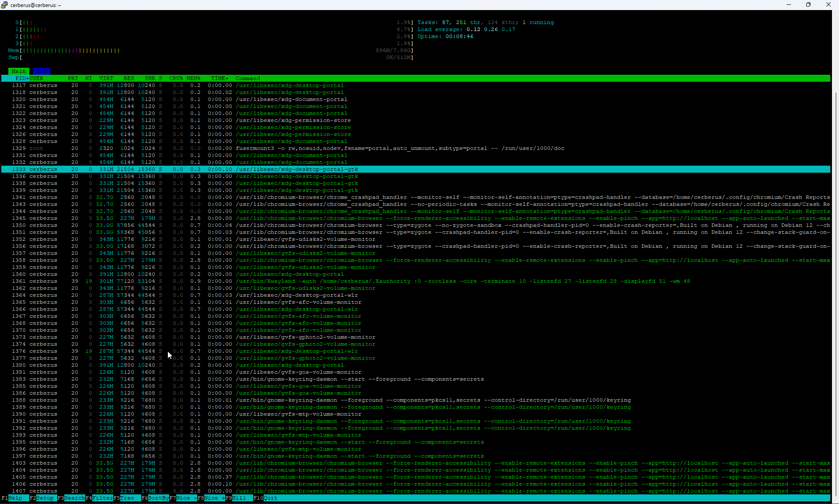Sort by the NI column header

point(89,78)
